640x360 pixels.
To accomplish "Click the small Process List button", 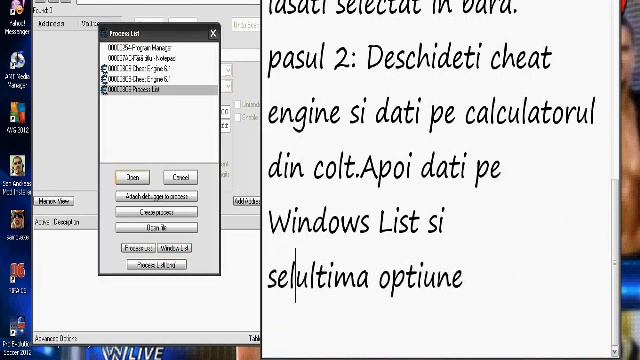I will click(x=138, y=248).
